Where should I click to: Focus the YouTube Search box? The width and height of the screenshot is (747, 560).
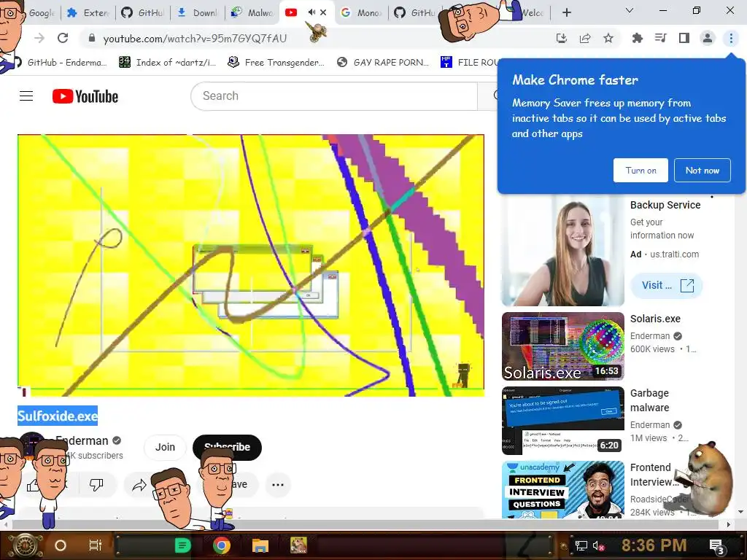[334, 96]
